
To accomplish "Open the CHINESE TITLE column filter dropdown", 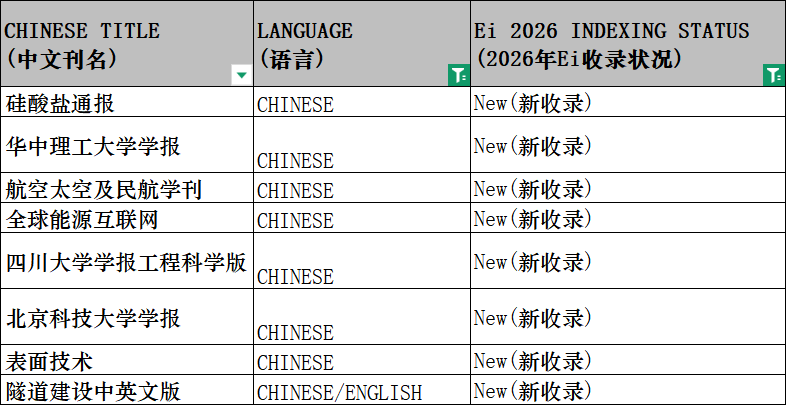I will (x=242, y=75).
